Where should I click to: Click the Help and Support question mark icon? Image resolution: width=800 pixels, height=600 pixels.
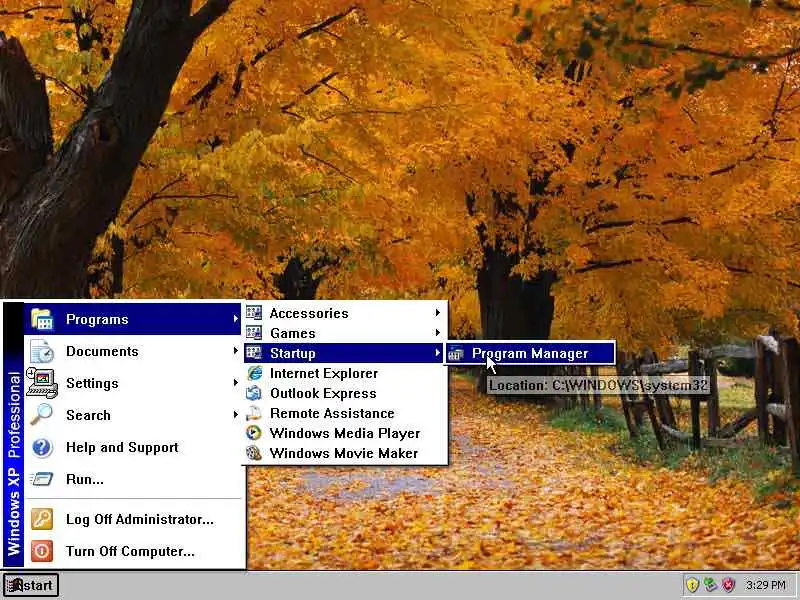point(42,447)
